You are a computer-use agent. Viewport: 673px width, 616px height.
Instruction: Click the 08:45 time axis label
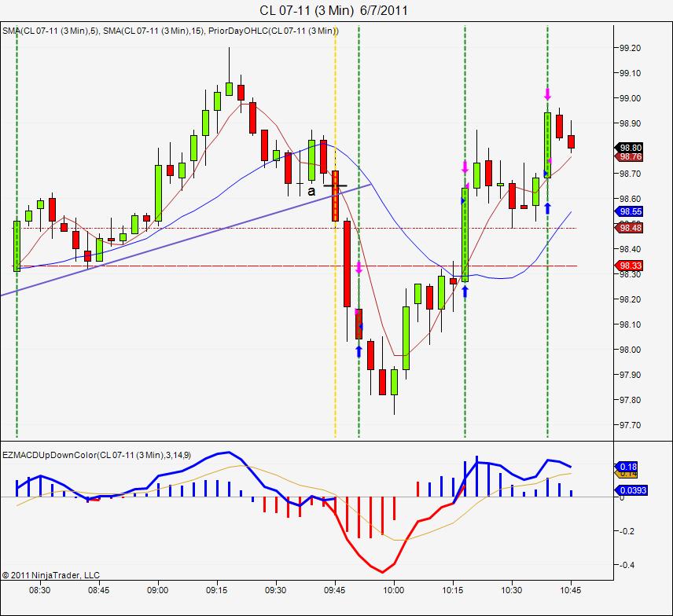[x=99, y=590]
